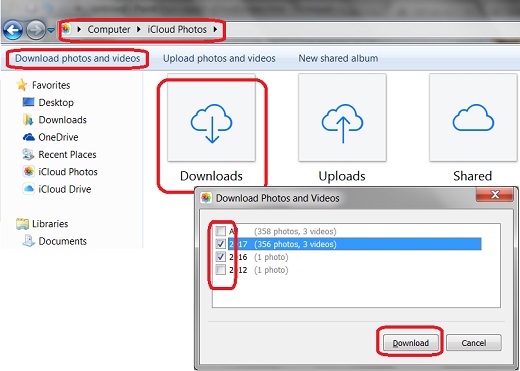Uncheck the 2016 photos checkbox

(x=221, y=257)
